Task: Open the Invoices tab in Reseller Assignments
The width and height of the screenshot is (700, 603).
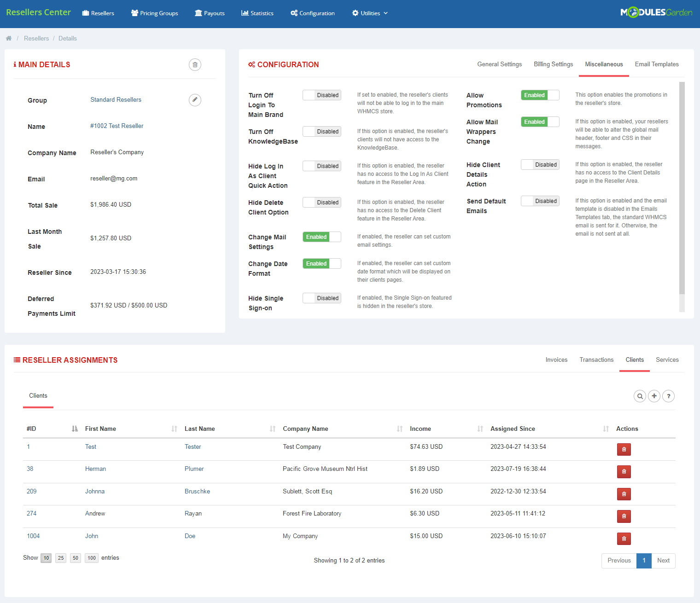Action: [x=556, y=359]
